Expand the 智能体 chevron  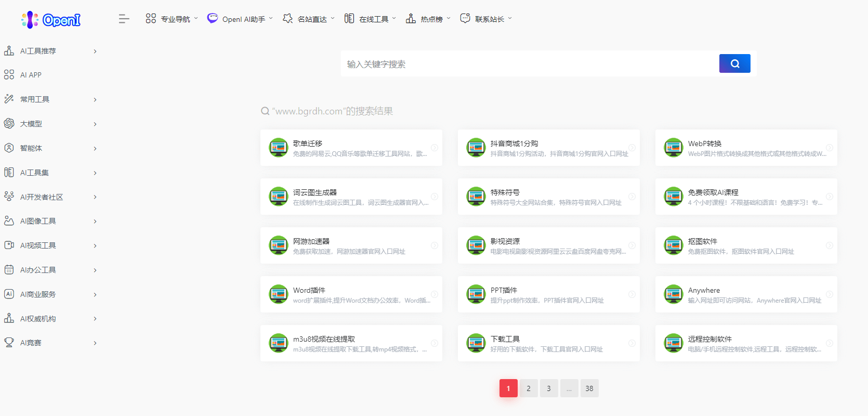(x=95, y=148)
